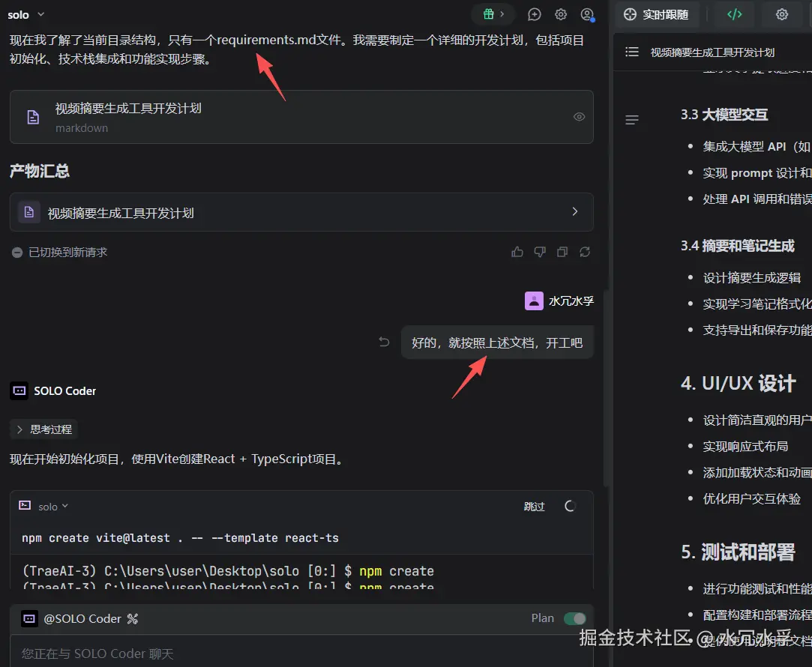Click the 产物汇总 heading
Image resolution: width=812 pixels, height=667 pixels.
[39, 171]
